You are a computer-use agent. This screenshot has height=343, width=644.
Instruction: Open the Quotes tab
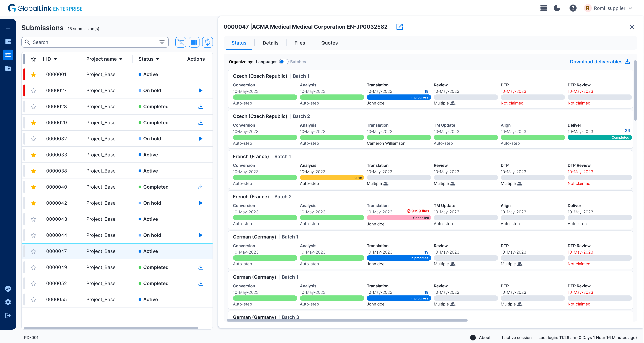tap(329, 43)
